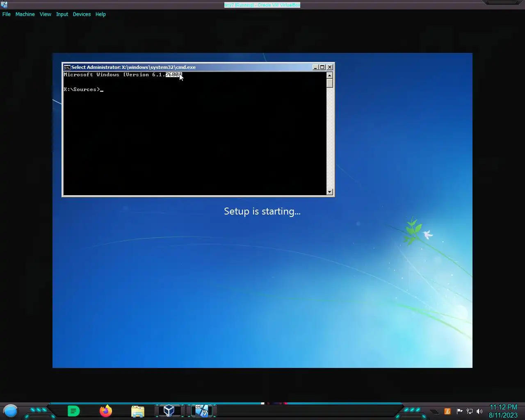Open the Start orb on the taskbar
Image resolution: width=525 pixels, height=420 pixels.
pyautogui.click(x=11, y=411)
